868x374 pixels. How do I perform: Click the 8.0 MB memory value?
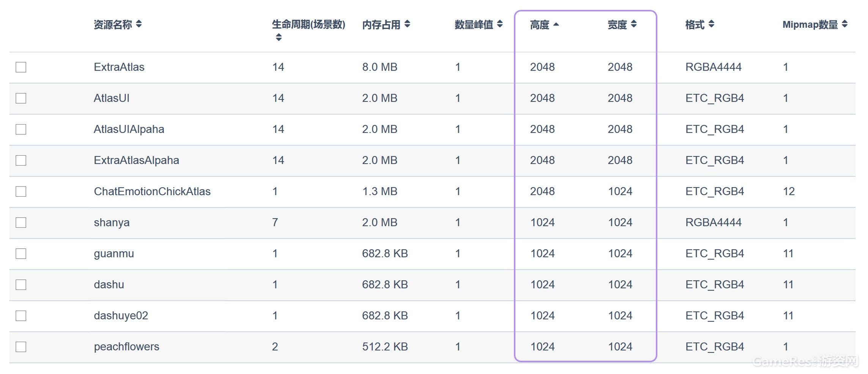pos(380,67)
